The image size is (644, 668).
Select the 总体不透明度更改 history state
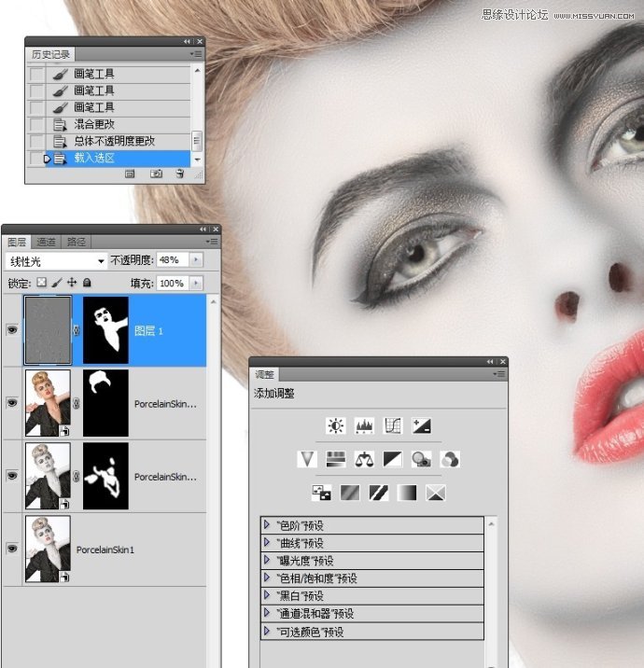click(x=114, y=141)
